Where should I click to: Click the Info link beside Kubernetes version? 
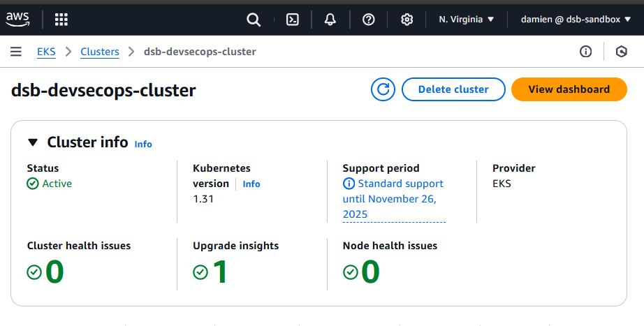coord(251,184)
